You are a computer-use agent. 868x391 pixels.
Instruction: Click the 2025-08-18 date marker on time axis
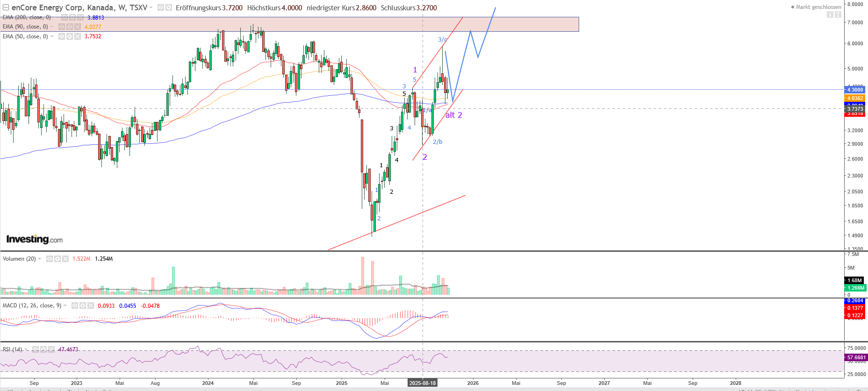pos(423,383)
